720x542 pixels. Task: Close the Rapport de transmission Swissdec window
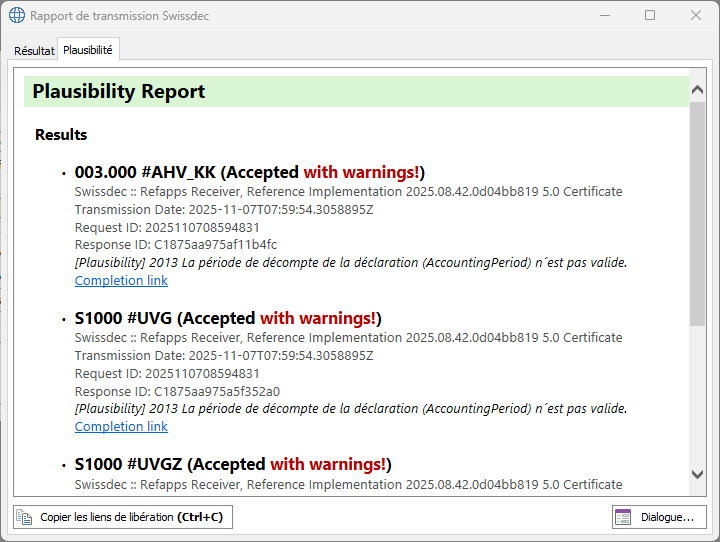(695, 16)
